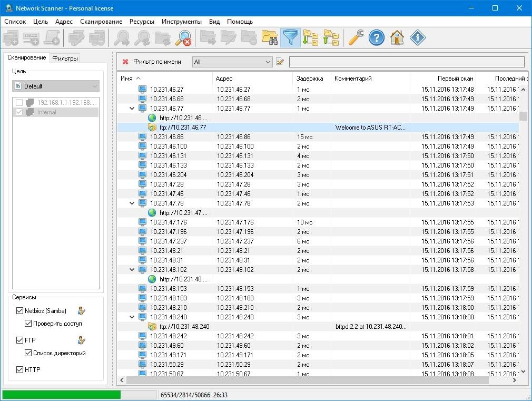Toggle the Netbios (Samba) checkbox

click(19, 310)
